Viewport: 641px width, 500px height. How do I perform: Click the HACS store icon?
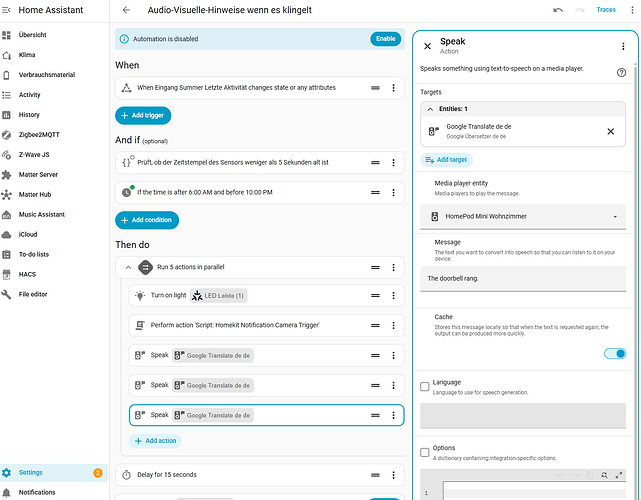7,274
